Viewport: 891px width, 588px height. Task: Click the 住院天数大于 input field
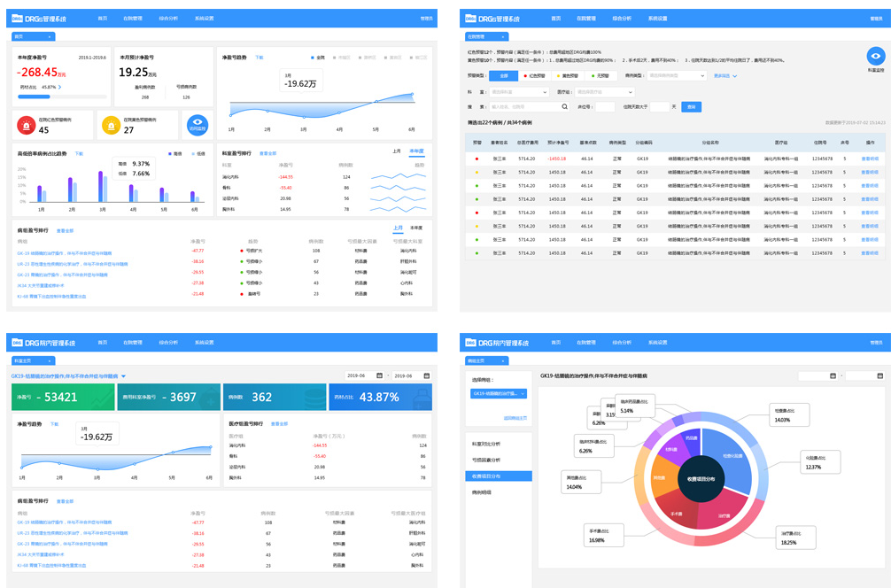(659, 107)
